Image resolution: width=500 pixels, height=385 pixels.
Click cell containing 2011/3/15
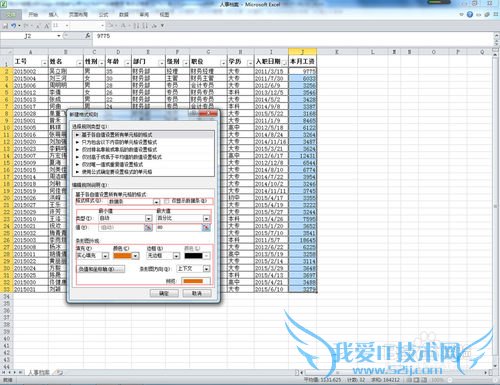271,71
